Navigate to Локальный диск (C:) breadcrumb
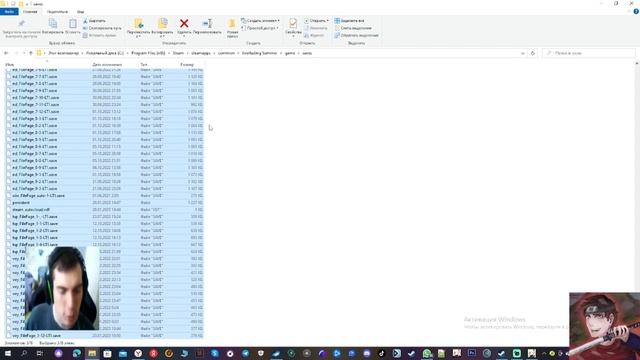 click(x=105, y=53)
